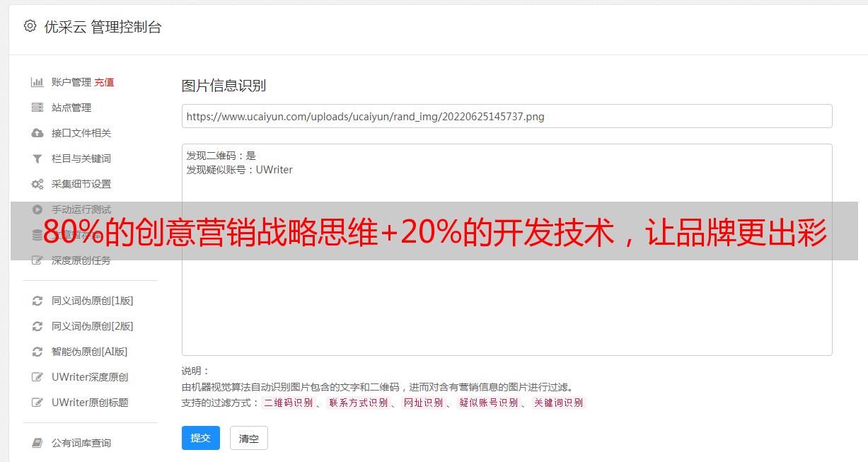Image resolution: width=868 pixels, height=462 pixels.
Task: Click the gears icon for 采集细节设置
Action: point(37,184)
